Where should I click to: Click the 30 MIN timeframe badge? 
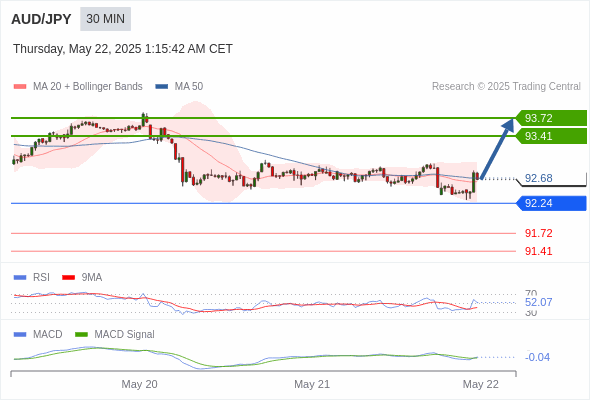click(x=105, y=19)
